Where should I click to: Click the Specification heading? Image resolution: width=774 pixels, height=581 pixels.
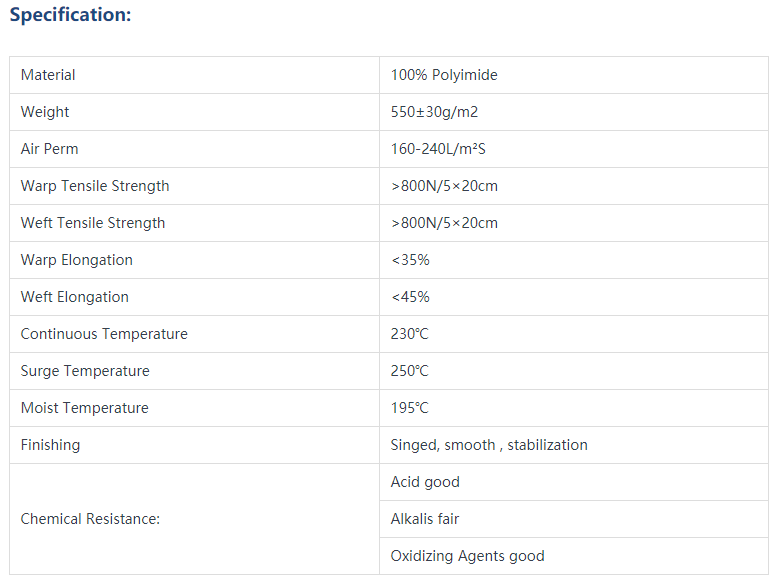click(70, 14)
